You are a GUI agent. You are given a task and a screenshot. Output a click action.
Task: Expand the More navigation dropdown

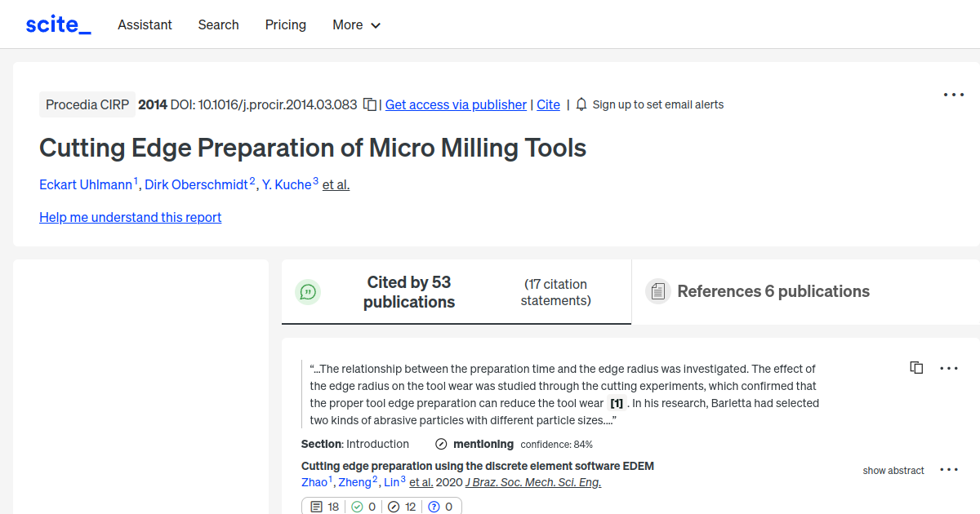pos(356,24)
